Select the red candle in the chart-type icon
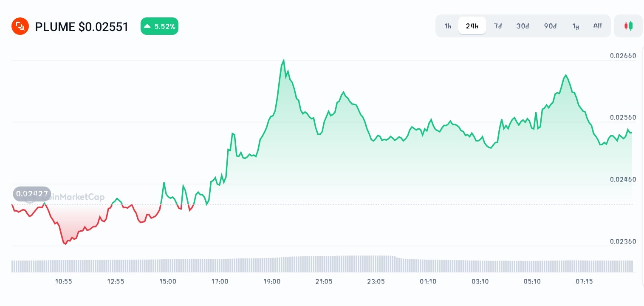This screenshot has height=306, width=644. (626, 26)
